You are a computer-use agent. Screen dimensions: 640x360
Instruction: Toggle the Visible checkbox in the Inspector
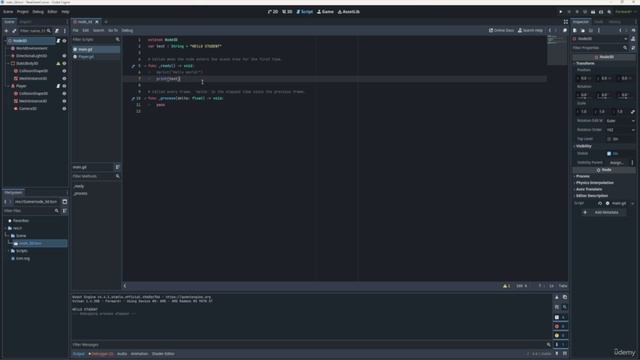point(609,153)
